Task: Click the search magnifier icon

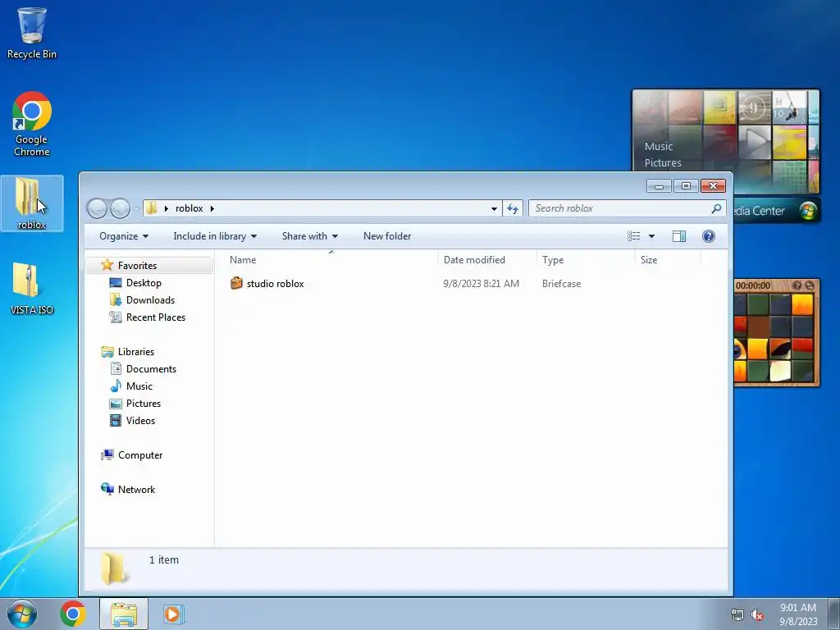Action: tap(715, 208)
